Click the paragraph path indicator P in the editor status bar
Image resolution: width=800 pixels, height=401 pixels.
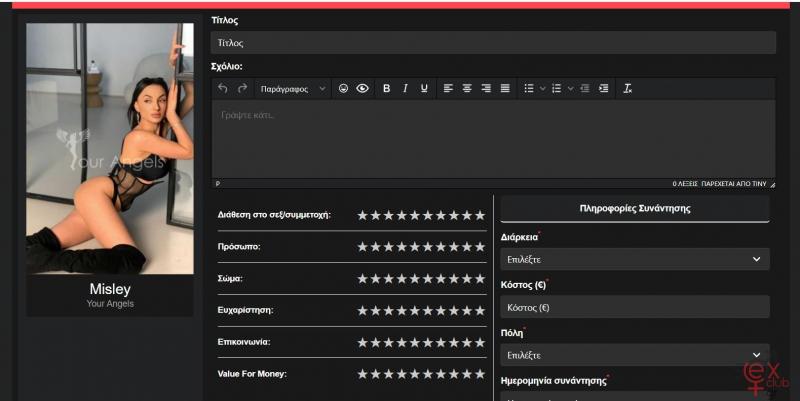coord(218,184)
